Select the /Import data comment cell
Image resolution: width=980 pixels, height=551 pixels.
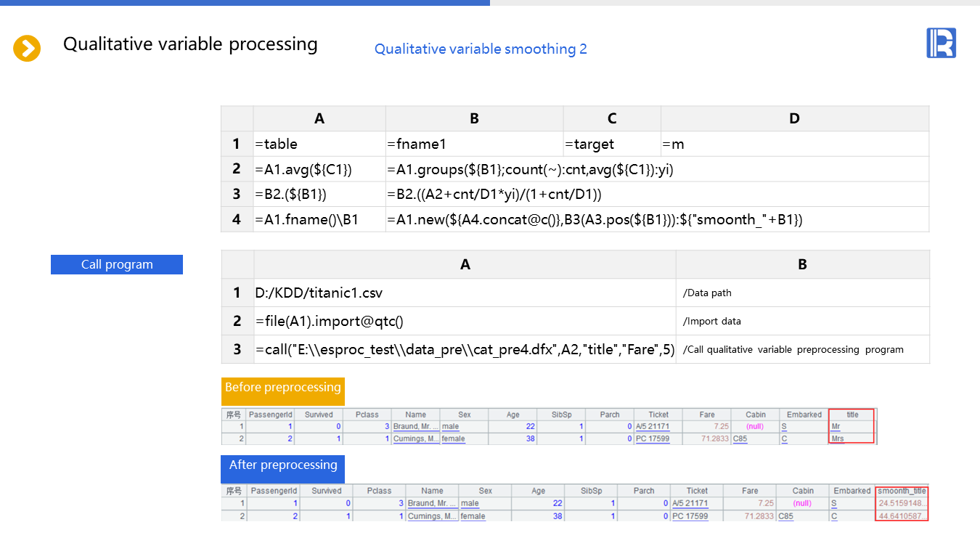[x=802, y=321]
